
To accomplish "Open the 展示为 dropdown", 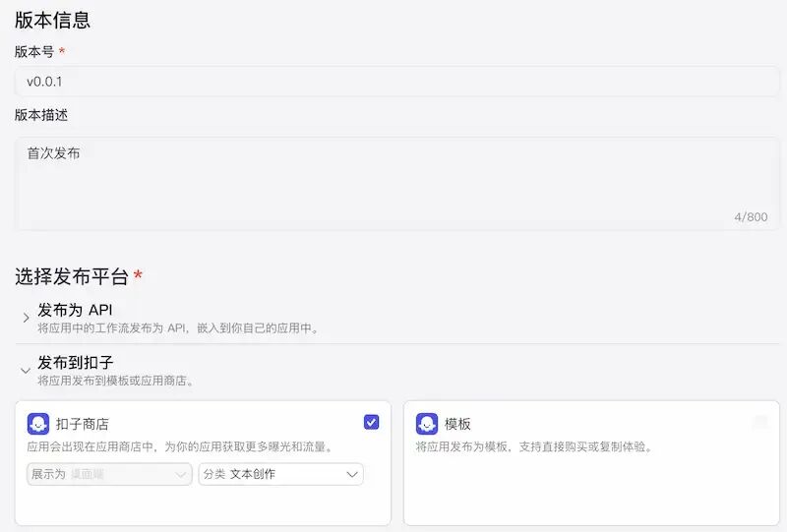I will (109, 474).
